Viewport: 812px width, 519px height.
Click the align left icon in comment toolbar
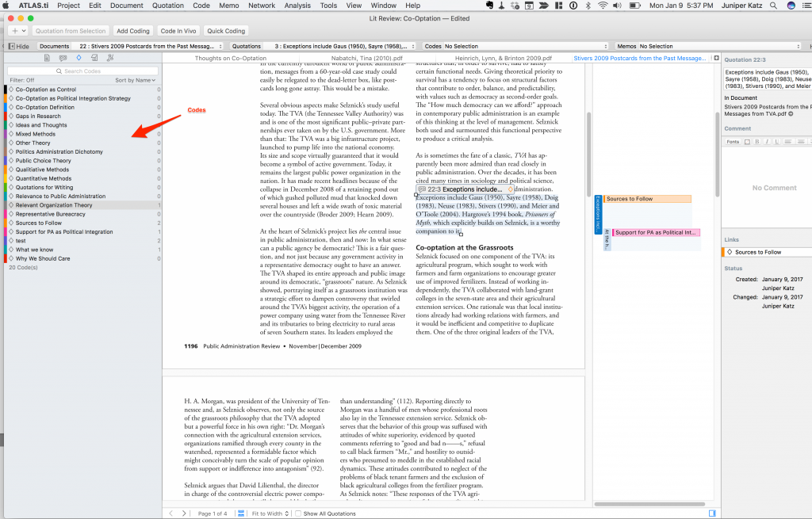[787, 141]
